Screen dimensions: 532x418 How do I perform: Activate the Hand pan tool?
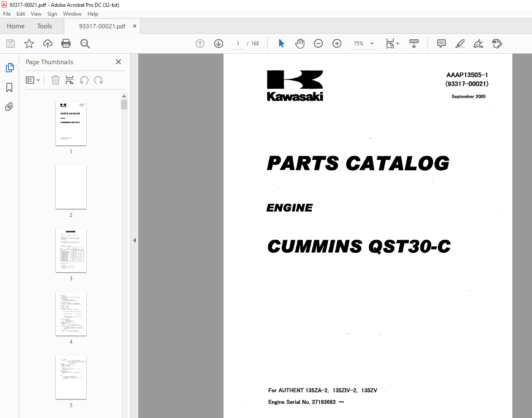click(x=300, y=44)
